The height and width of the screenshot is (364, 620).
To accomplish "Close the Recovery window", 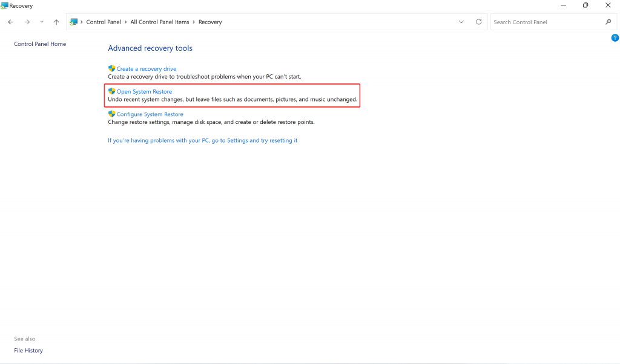I will pos(608,5).
